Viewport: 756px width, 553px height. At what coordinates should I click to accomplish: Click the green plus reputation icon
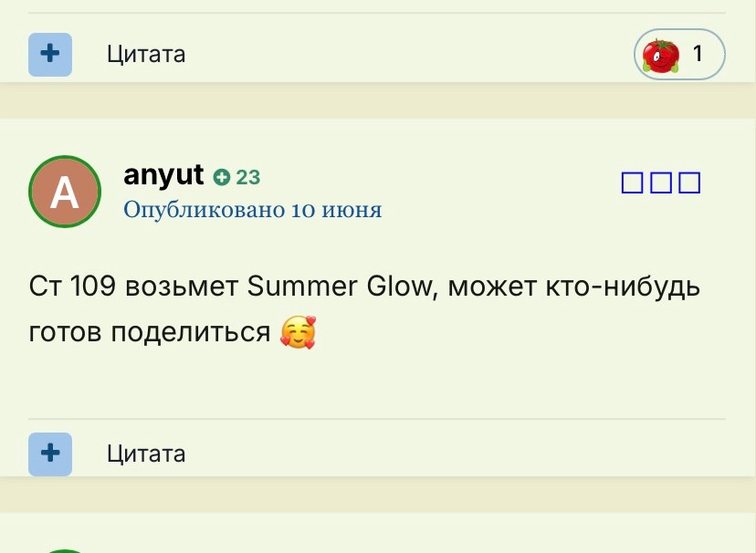point(222,177)
